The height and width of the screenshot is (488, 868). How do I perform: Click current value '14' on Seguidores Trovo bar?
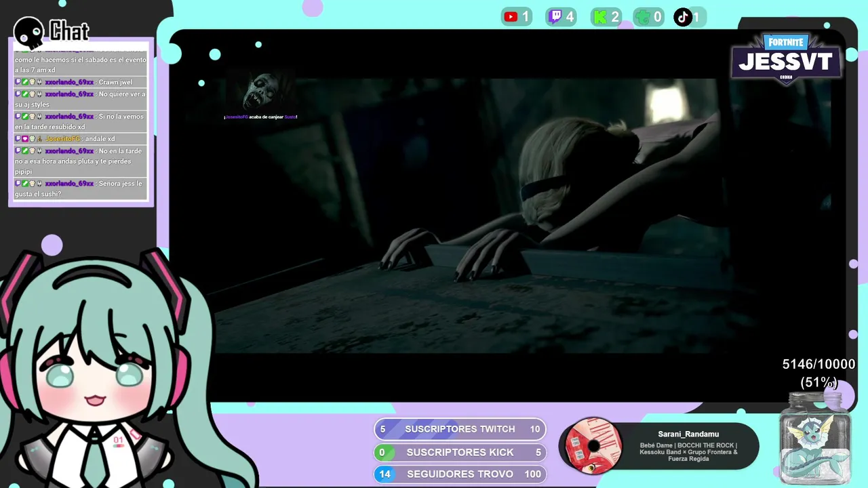[x=384, y=474]
